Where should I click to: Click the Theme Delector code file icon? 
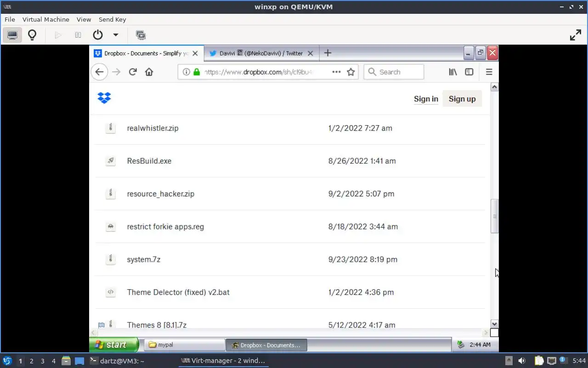(x=110, y=292)
